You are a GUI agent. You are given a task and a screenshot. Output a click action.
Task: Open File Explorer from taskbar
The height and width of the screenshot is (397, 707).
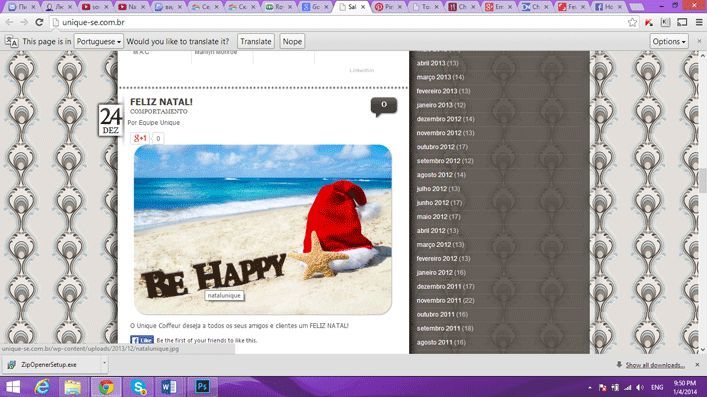pos(73,387)
